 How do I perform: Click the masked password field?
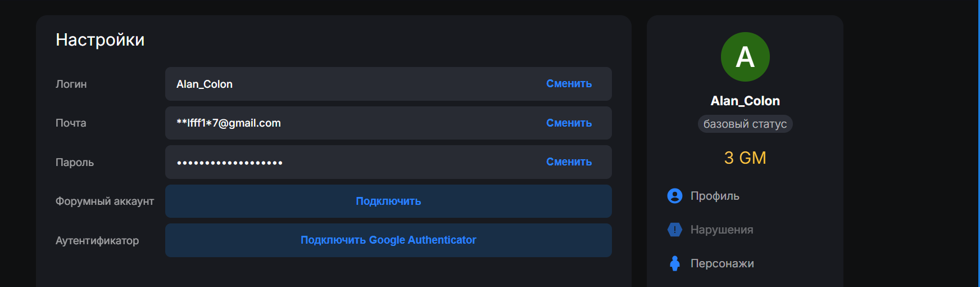coord(388,162)
